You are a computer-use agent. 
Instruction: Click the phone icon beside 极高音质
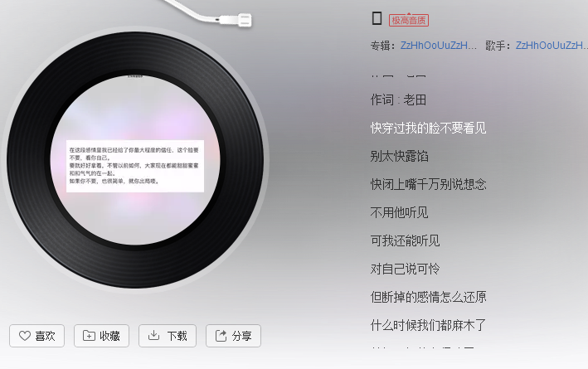coord(377,18)
